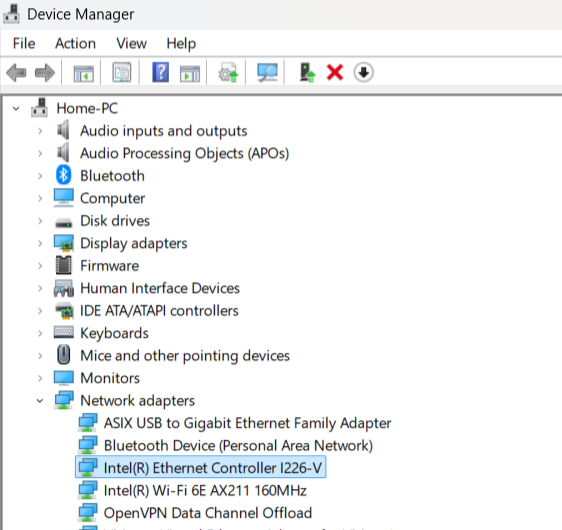The width and height of the screenshot is (562, 530).
Task: Click the Mice and other pointing devices icon
Action: [x=64, y=355]
